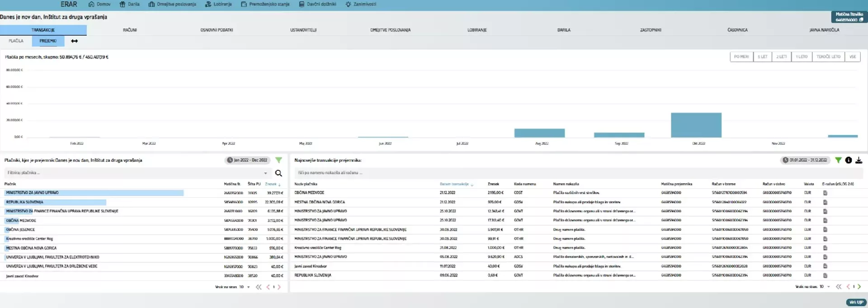Image resolution: width=868 pixels, height=308 pixels.
Task: Switch the chart range to TEKOČE LETO
Action: pyautogui.click(x=828, y=57)
